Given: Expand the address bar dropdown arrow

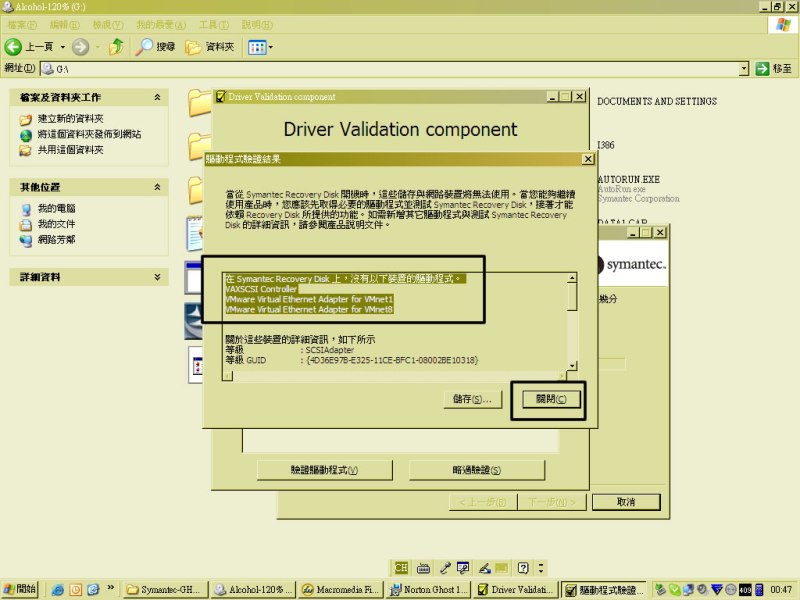Looking at the screenshot, I should point(744,68).
